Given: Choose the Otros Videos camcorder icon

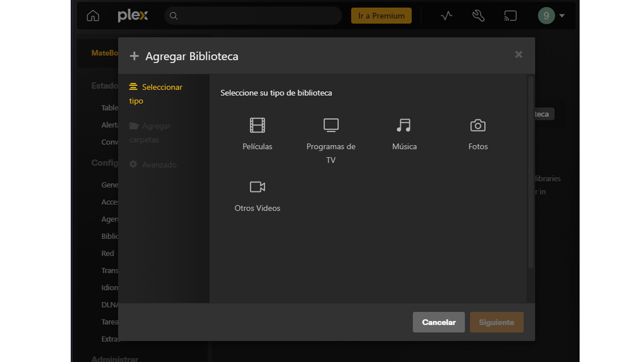Looking at the screenshot, I should [257, 187].
